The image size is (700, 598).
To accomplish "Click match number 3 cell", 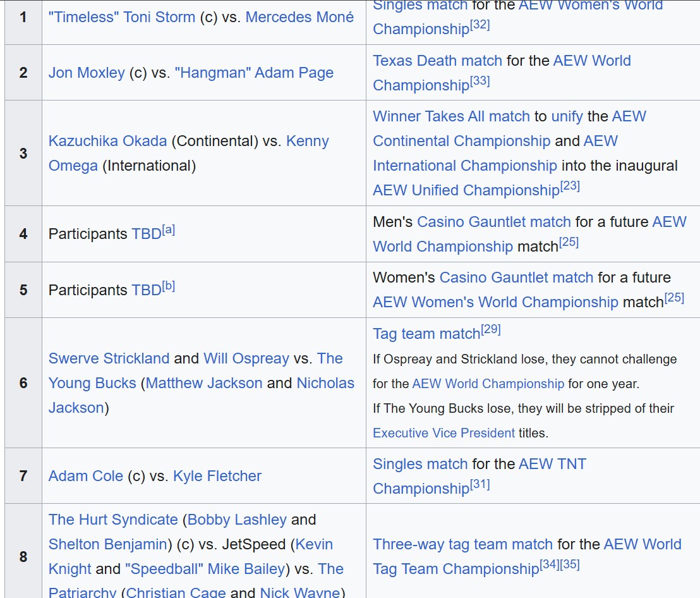I will click(x=23, y=153).
